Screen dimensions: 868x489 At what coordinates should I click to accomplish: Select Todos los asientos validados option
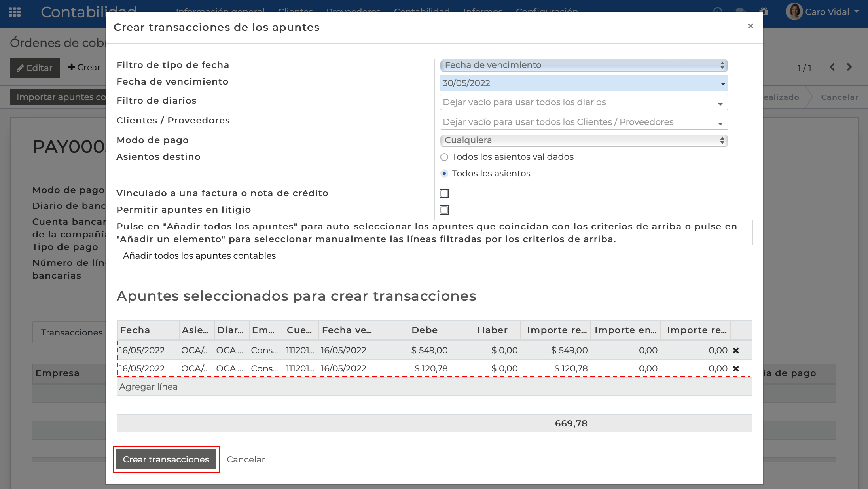[444, 157]
